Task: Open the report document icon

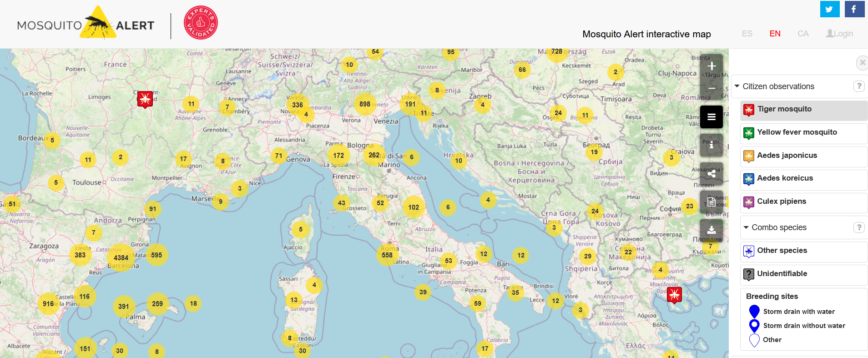Action: (x=712, y=202)
